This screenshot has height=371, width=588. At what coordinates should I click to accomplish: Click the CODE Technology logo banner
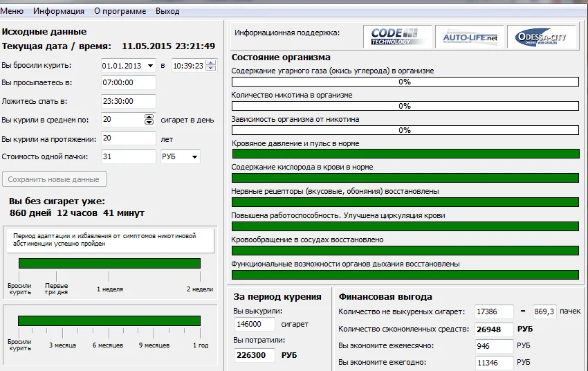[397, 36]
